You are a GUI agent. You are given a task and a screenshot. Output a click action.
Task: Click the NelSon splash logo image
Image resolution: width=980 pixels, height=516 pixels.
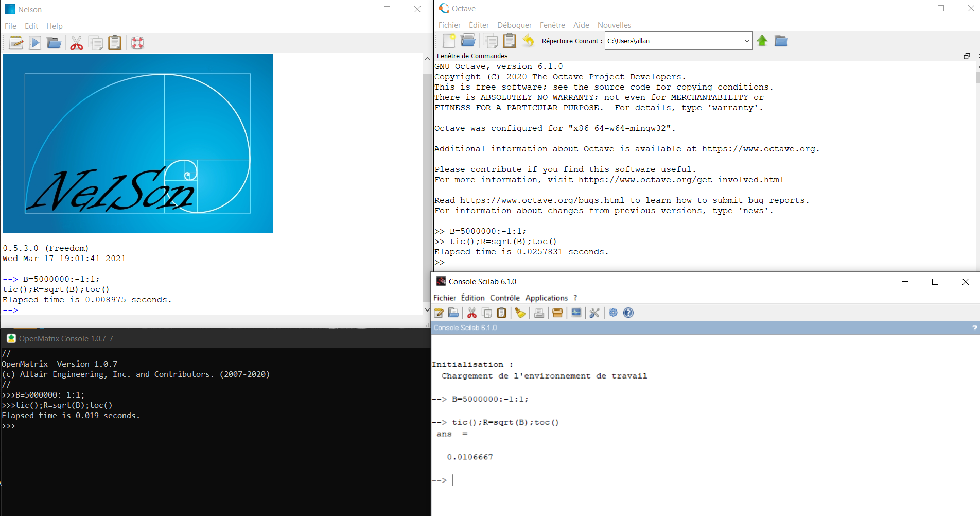click(x=137, y=143)
